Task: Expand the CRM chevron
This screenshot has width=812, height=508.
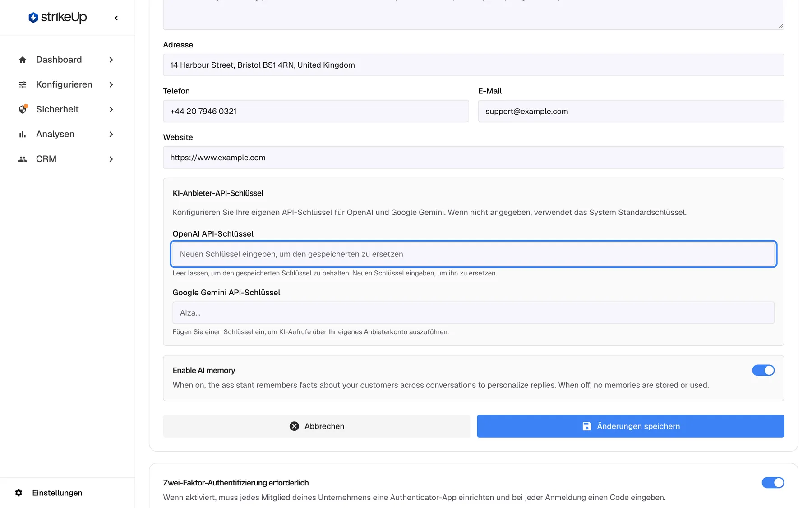Action: pos(111,159)
